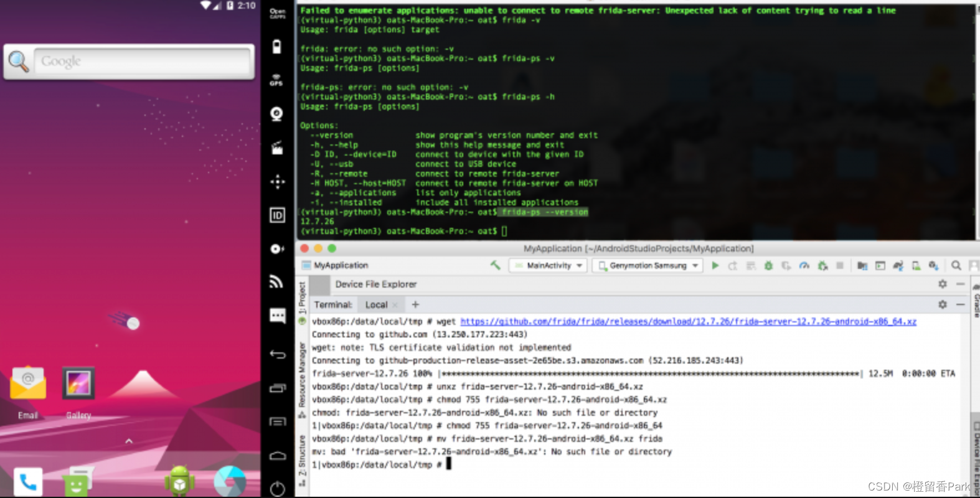Click the Google search magnifier icon
Image resolution: width=980 pixels, height=498 pixels.
click(19, 61)
